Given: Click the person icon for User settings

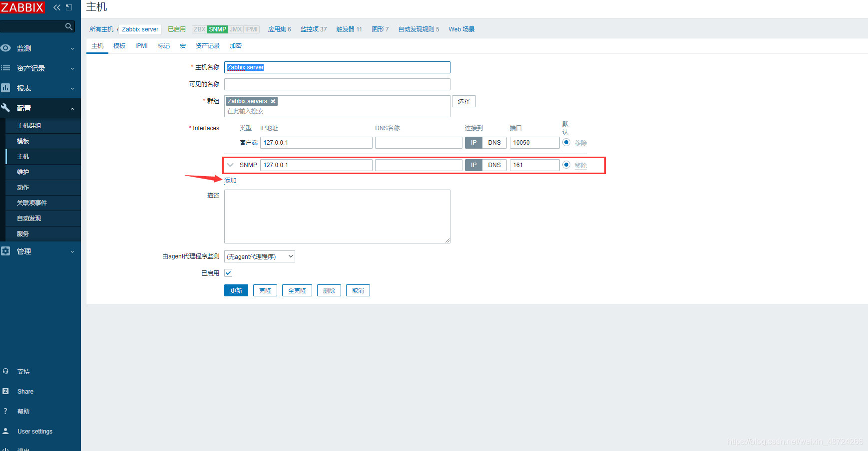Looking at the screenshot, I should tap(5, 431).
